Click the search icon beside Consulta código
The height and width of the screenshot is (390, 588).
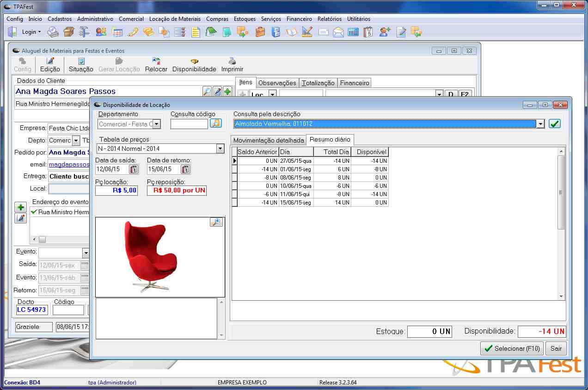[215, 123]
